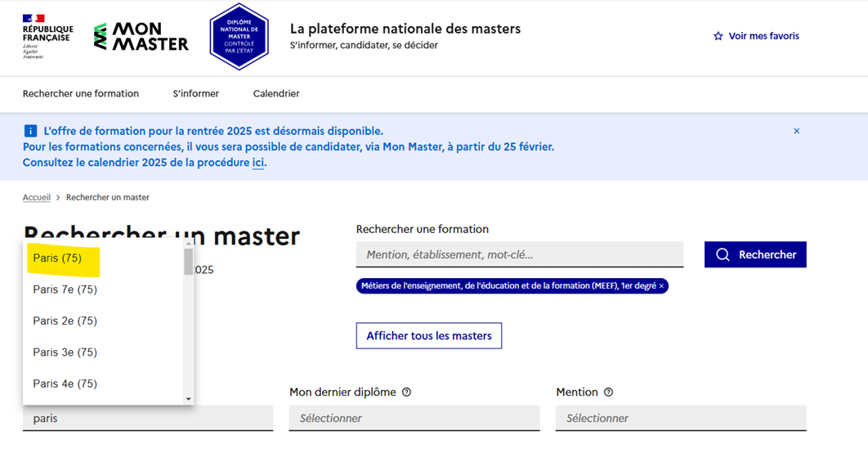Go to the Calendrier menu item
Screen dimensions: 868x462
(x=276, y=94)
